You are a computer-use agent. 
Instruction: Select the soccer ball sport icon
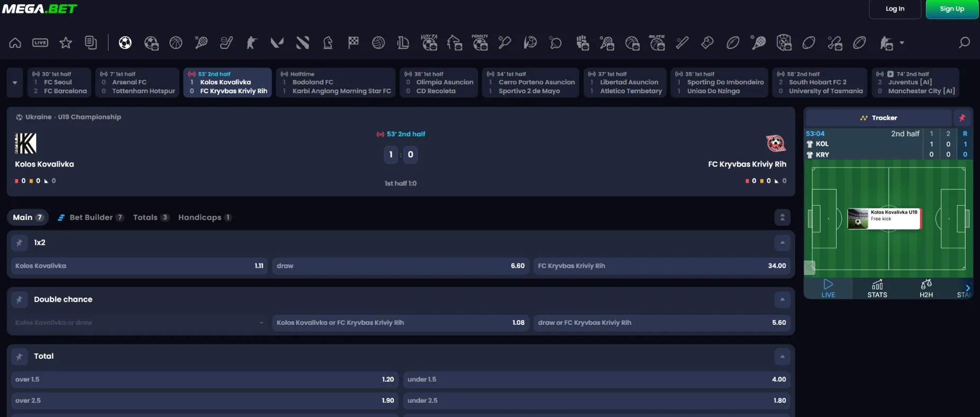(x=125, y=43)
